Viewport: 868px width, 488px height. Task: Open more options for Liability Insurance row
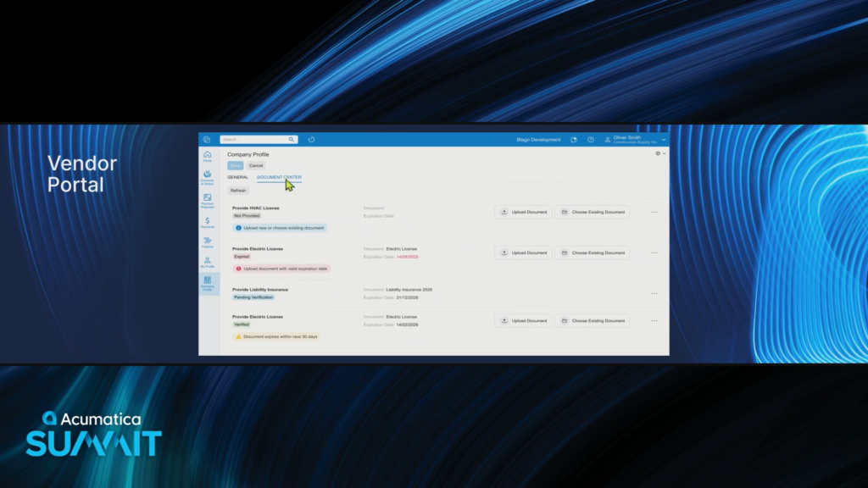[x=654, y=293]
